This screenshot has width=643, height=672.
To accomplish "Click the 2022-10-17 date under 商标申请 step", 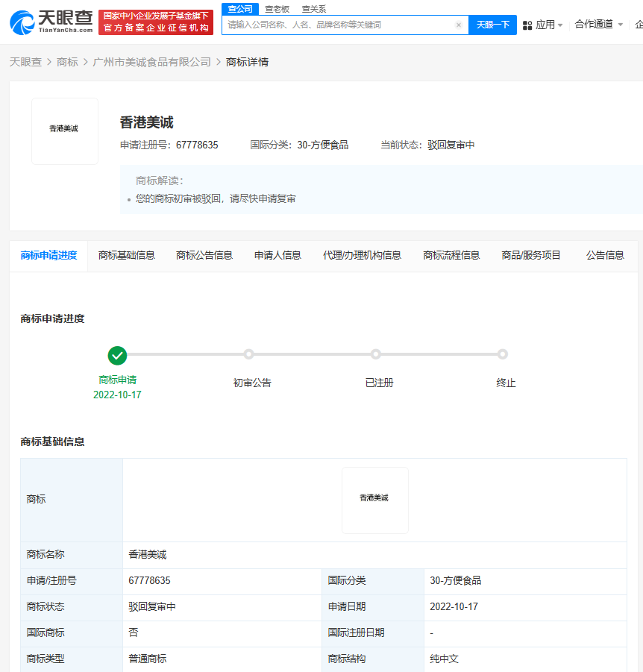I will pos(117,395).
